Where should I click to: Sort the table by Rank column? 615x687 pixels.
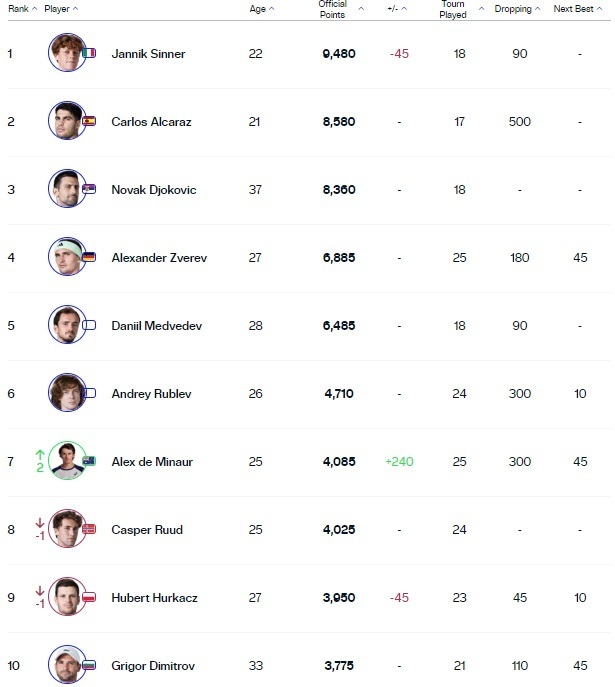point(22,9)
